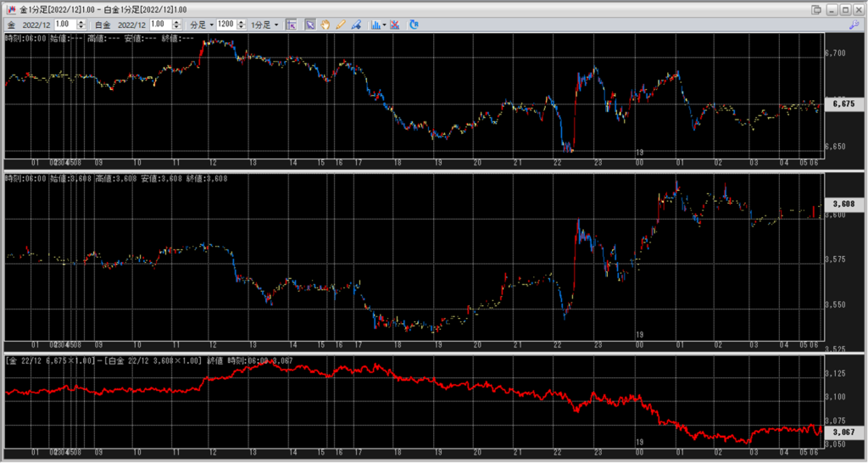
Task: Click the 1200 bar count field
Action: point(225,25)
